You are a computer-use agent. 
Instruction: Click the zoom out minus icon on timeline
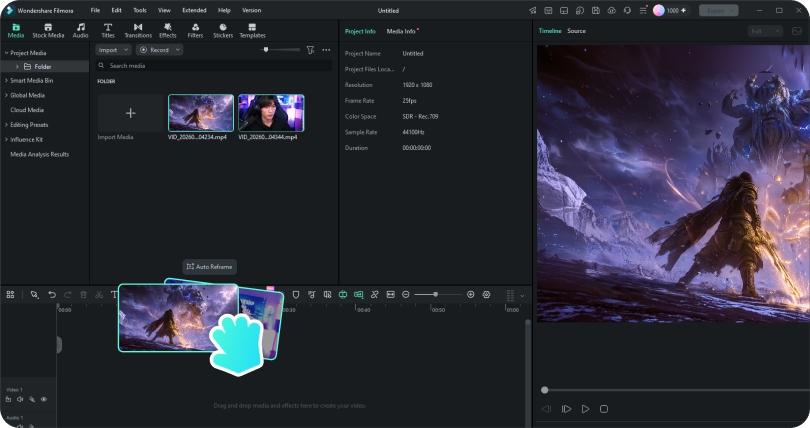coord(406,294)
